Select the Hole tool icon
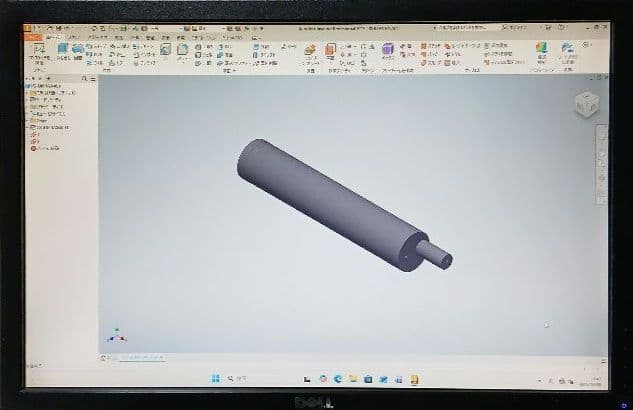The image size is (633, 410). pos(165,51)
